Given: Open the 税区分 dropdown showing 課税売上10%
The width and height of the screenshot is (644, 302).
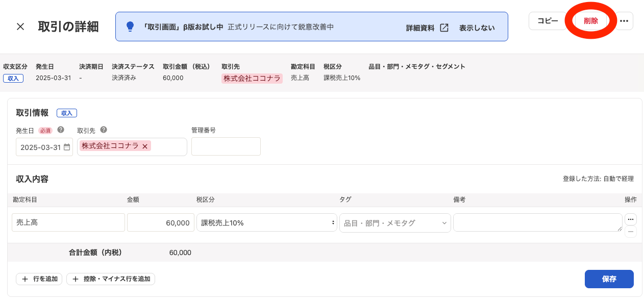Looking at the screenshot, I should click(x=266, y=222).
